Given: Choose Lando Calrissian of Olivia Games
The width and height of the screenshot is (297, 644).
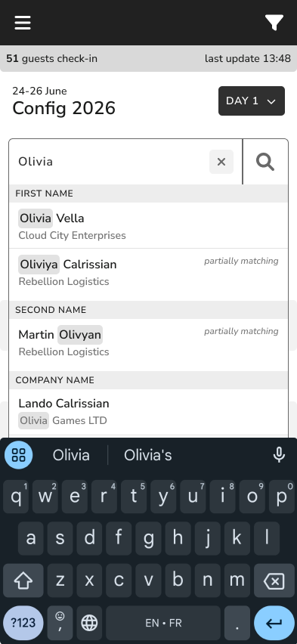Looking at the screenshot, I should tap(148, 412).
